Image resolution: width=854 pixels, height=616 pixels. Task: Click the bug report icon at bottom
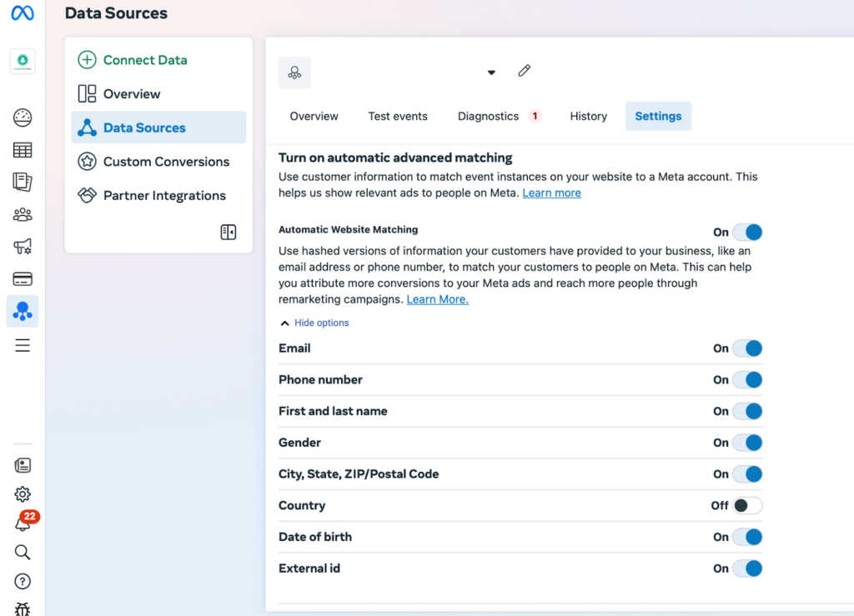[22, 609]
